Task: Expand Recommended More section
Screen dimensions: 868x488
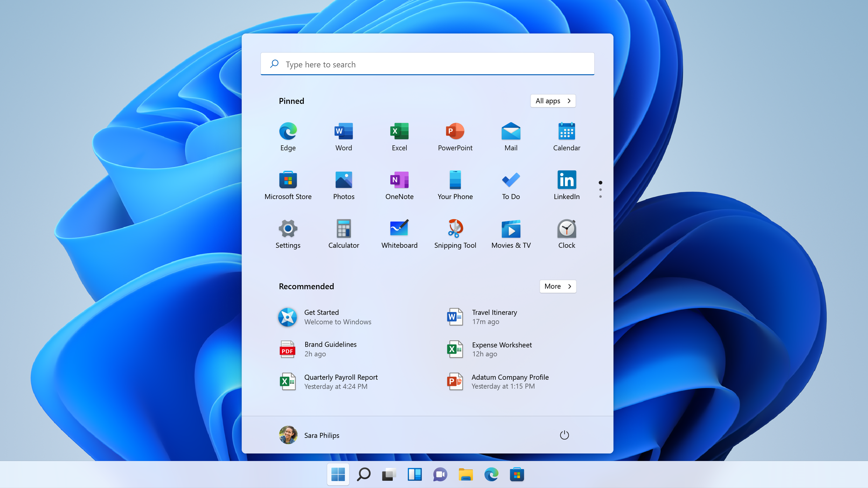Action: 557,286
